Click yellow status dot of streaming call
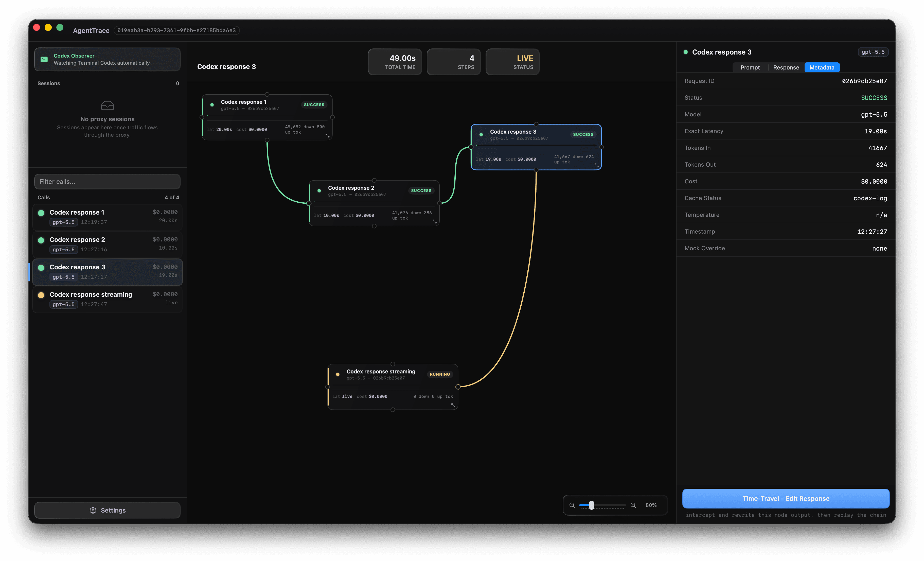Image resolution: width=924 pixels, height=561 pixels. tap(41, 295)
